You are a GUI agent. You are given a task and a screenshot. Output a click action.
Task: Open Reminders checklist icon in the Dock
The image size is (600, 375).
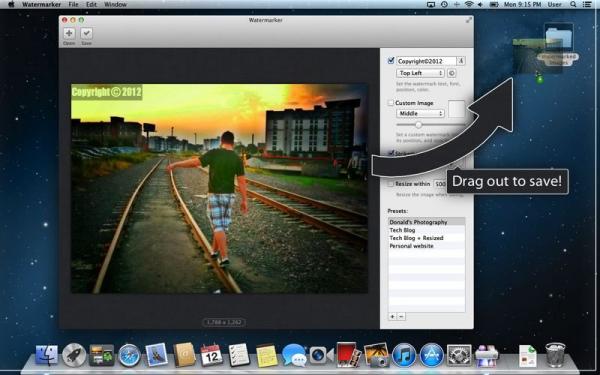point(239,355)
